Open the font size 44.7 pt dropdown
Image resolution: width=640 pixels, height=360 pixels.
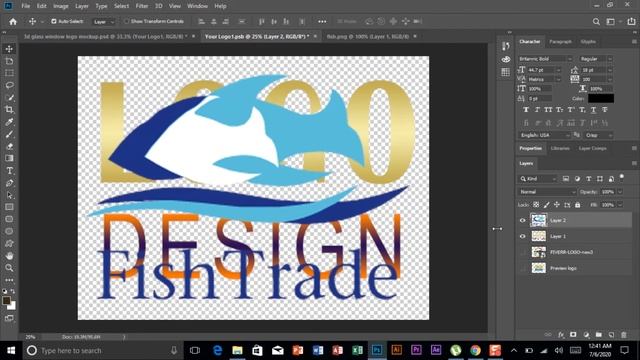click(x=558, y=70)
